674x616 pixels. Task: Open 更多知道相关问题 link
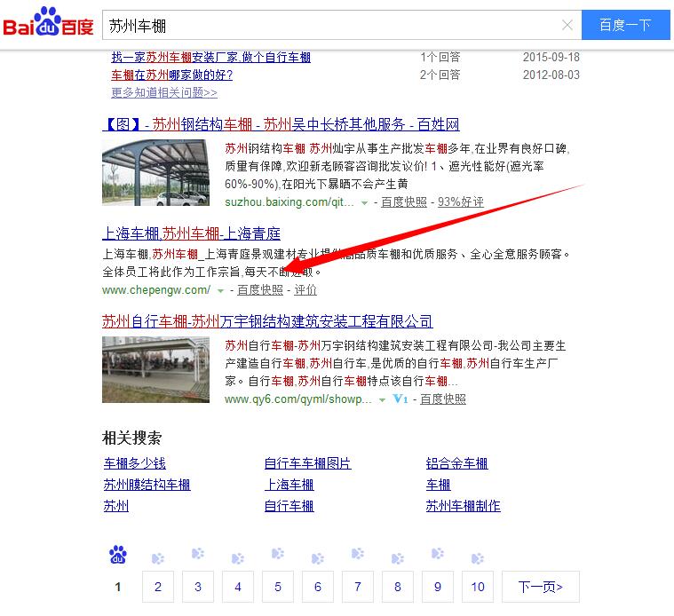coord(164,93)
